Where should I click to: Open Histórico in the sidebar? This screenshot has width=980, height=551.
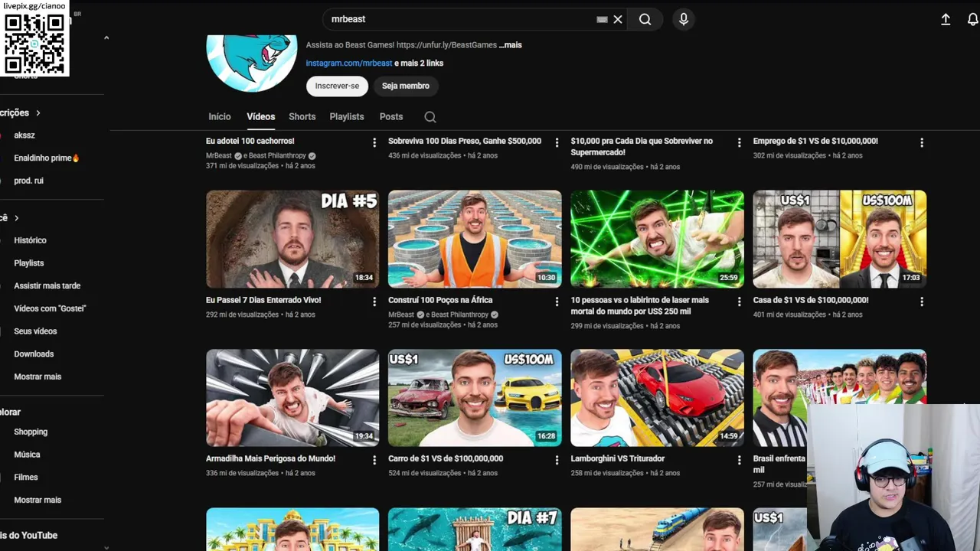[30, 240]
